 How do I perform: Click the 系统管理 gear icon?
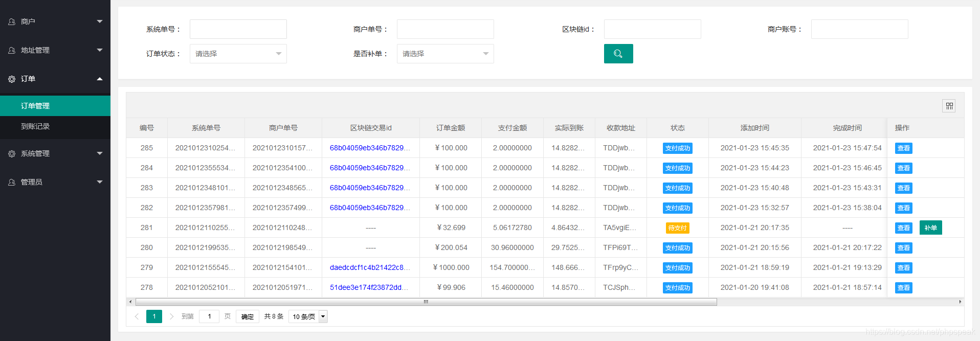click(x=12, y=153)
